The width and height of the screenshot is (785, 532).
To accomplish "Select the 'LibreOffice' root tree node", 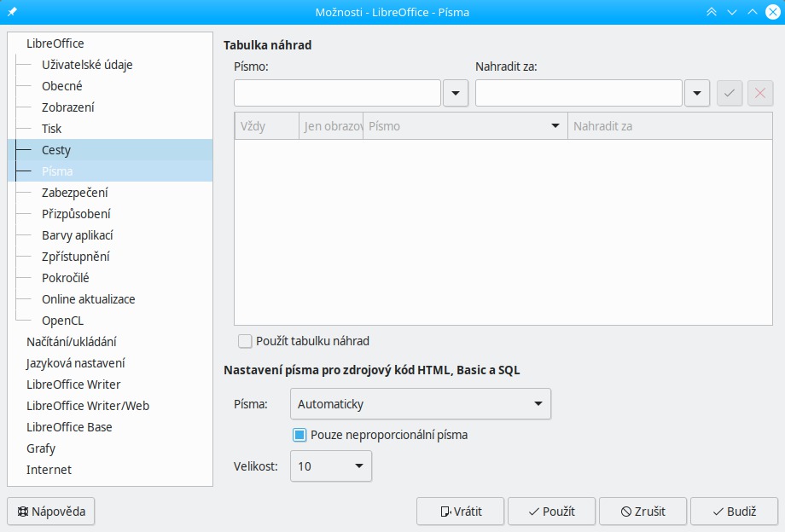I will click(55, 43).
